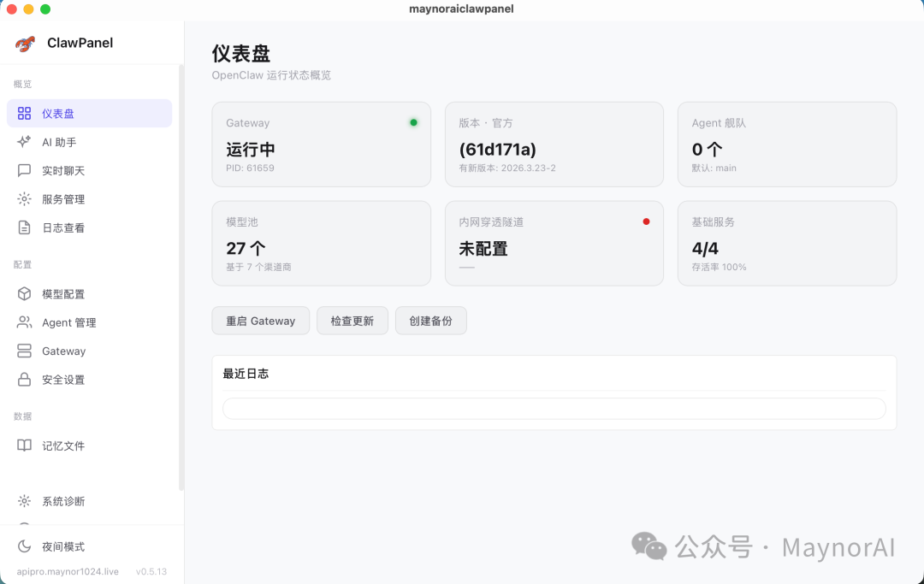Image resolution: width=924 pixels, height=584 pixels.
Task: Click the maynoraiclawpanel window title
Action: pos(461,9)
